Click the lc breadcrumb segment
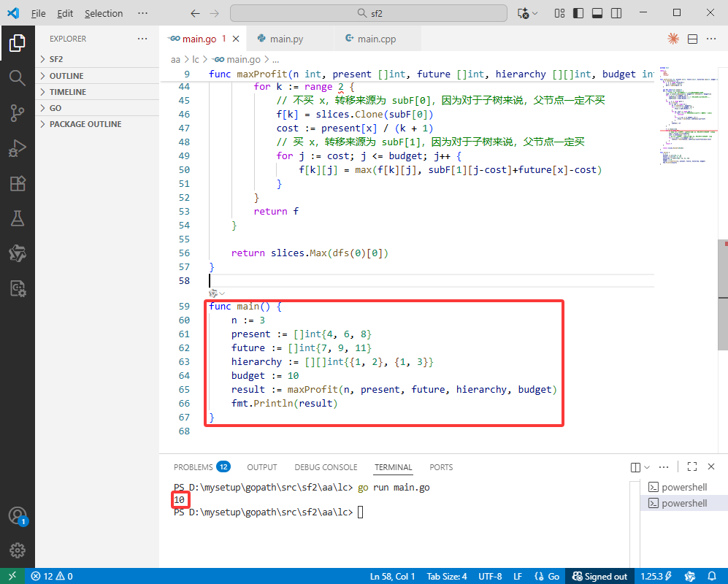Screen dimensions: 728x584 [196, 59]
